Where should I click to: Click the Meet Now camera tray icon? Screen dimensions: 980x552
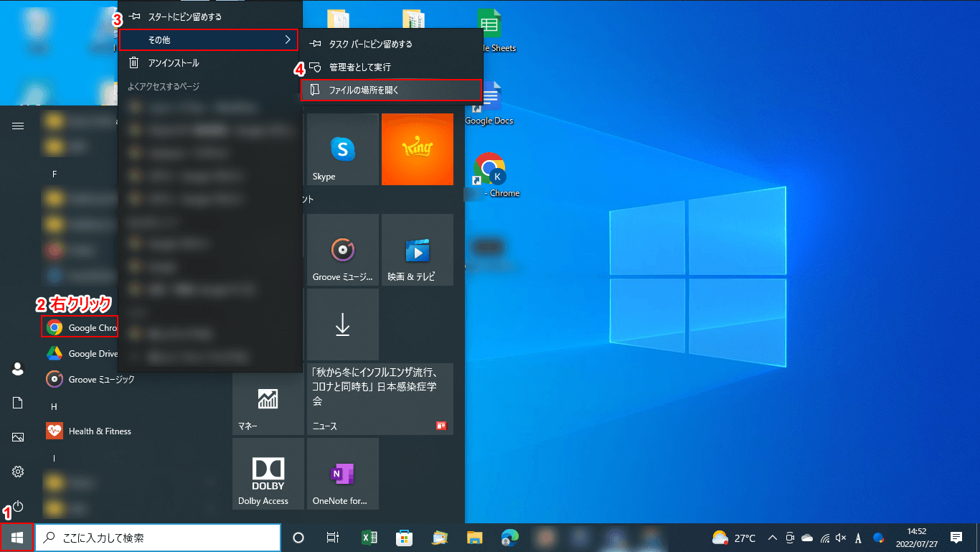coord(790,538)
